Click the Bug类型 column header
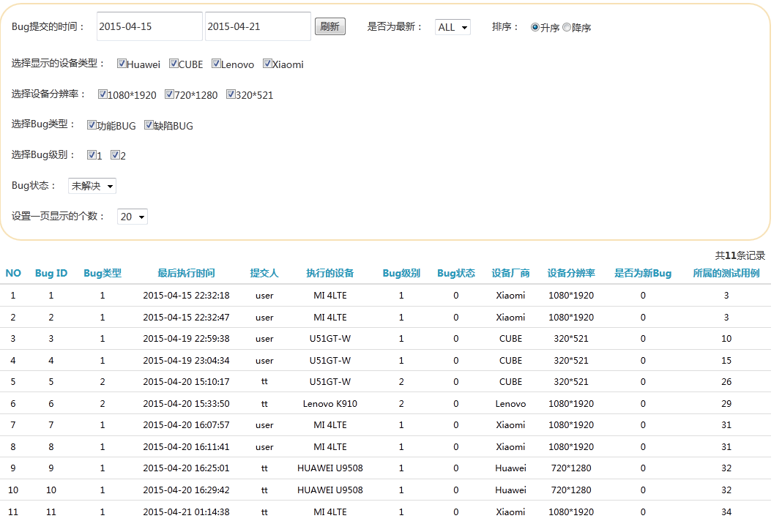Screen dimensions: 782x532 (x=103, y=273)
